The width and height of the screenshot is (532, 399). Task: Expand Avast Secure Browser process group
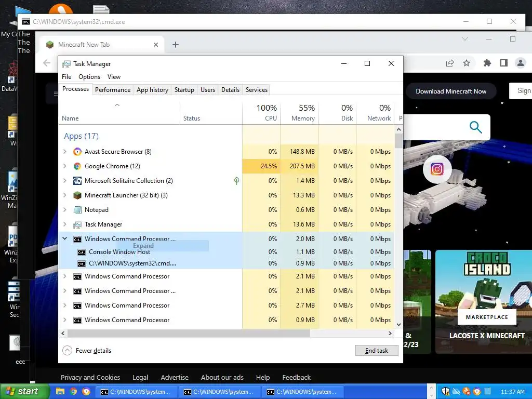click(x=65, y=152)
